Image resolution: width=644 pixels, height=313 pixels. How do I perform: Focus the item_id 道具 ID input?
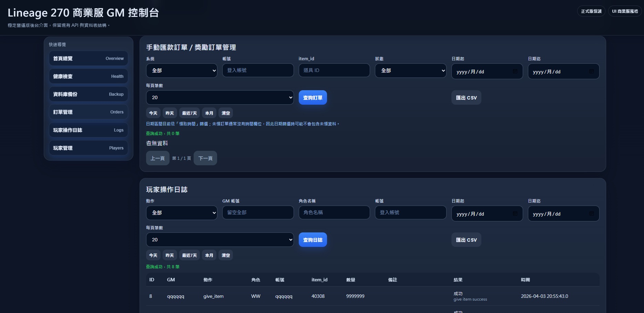pos(334,70)
